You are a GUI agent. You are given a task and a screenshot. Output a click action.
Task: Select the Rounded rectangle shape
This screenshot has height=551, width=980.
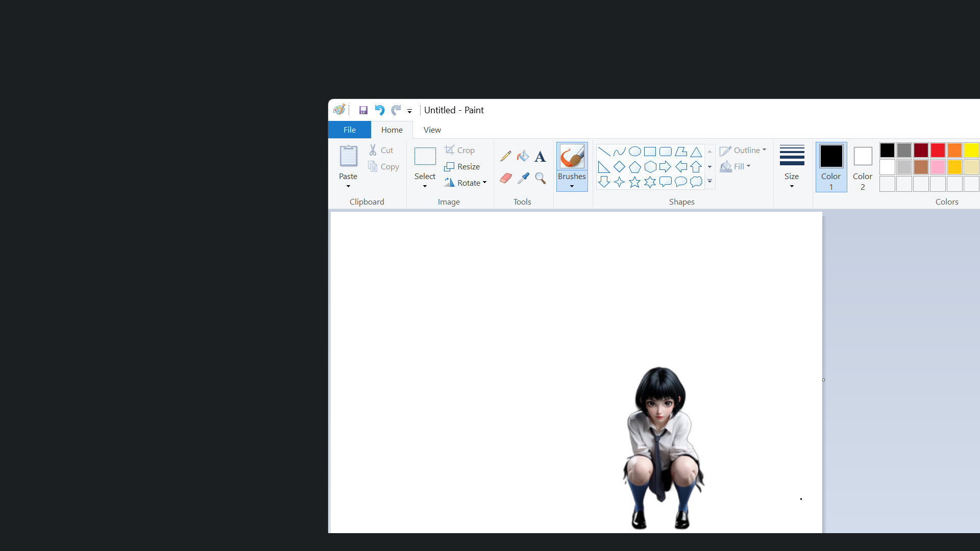pyautogui.click(x=665, y=152)
